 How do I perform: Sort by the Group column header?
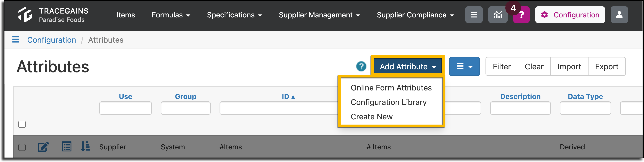tap(186, 97)
